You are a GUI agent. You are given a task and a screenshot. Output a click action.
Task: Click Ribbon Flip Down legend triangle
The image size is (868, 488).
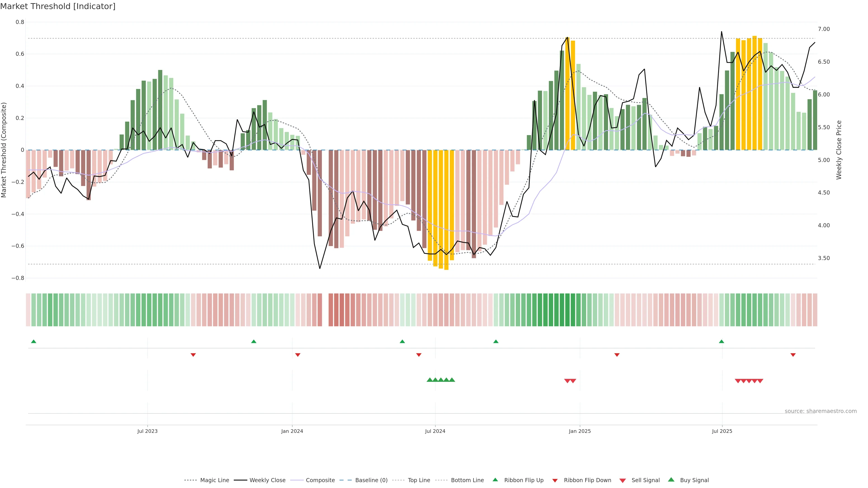(555, 481)
